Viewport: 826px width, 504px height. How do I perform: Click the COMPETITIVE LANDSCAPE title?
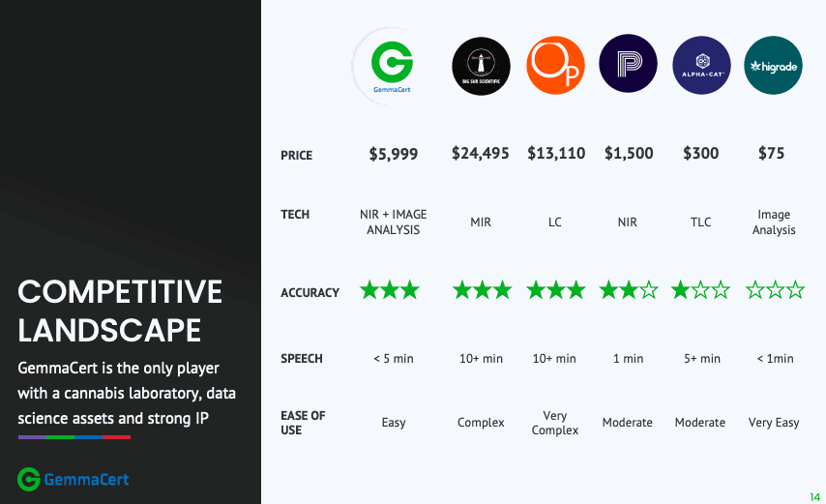120,311
